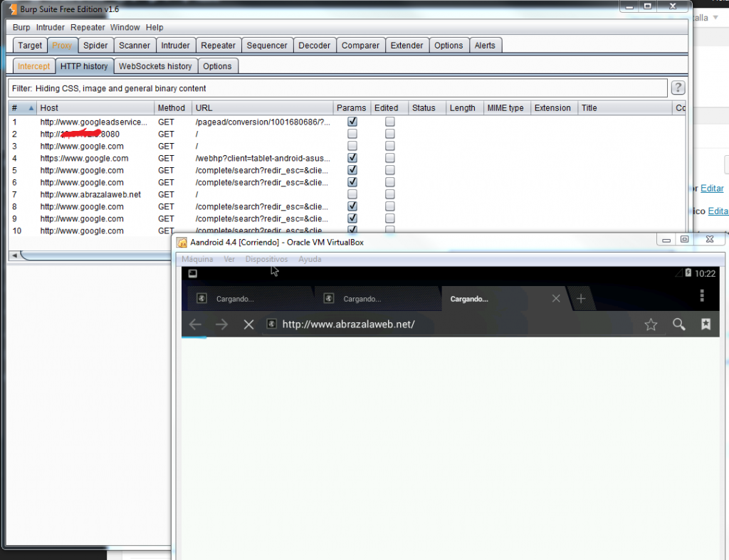Select the back arrow in the Android browser
The height and width of the screenshot is (560, 729).
194,324
